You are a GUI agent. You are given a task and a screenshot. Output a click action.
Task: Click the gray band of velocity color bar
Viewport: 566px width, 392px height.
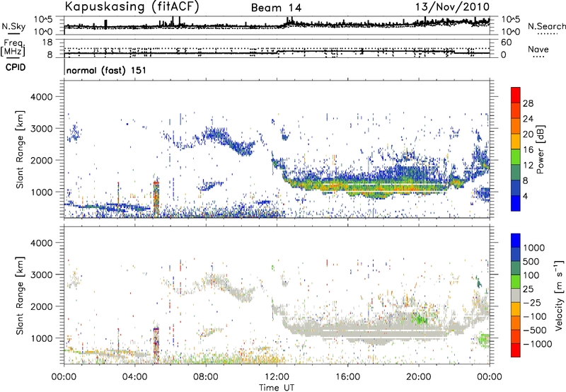pos(516,296)
